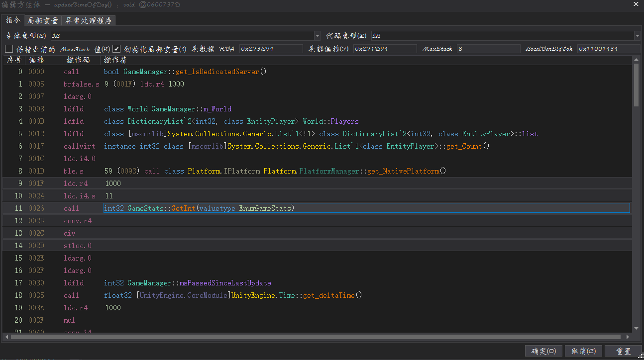Click the 操作码 column header
This screenshot has width=644, height=360.
pyautogui.click(x=82, y=60)
